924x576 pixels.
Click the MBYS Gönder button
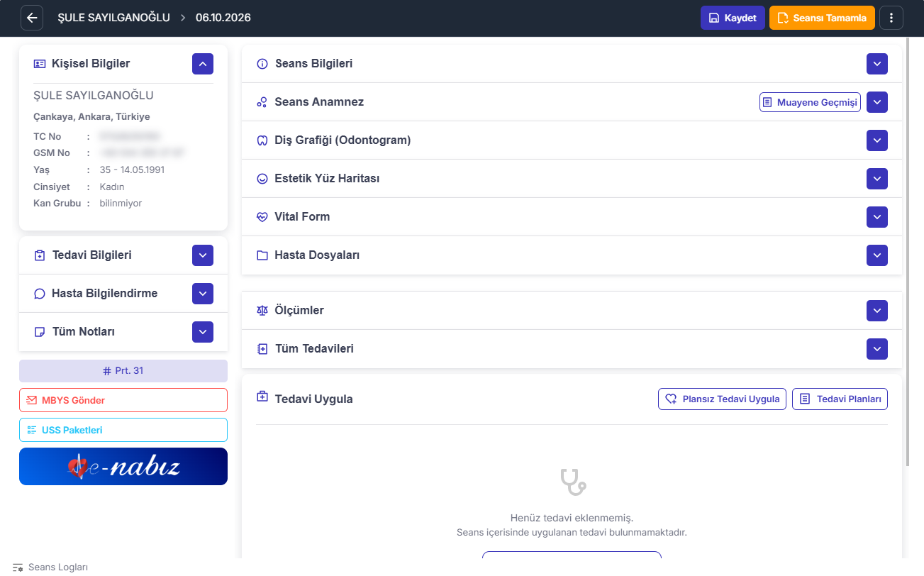pyautogui.click(x=123, y=400)
